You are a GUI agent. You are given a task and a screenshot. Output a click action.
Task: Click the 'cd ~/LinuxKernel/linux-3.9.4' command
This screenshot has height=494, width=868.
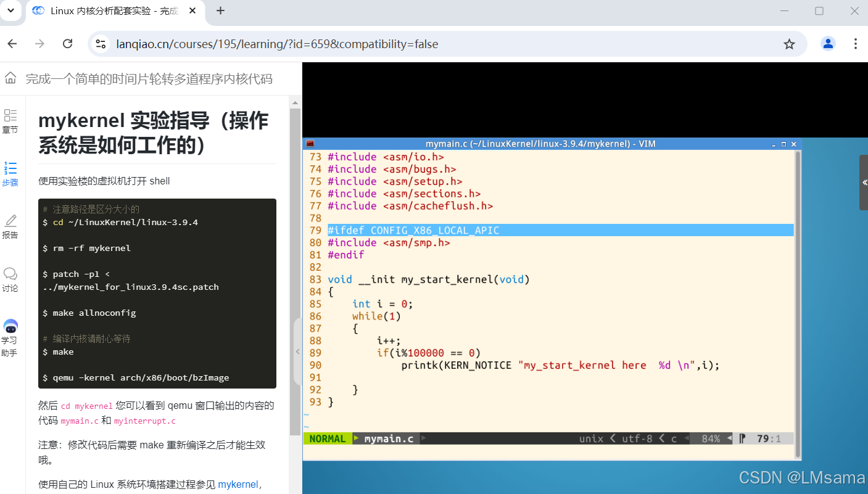point(125,222)
